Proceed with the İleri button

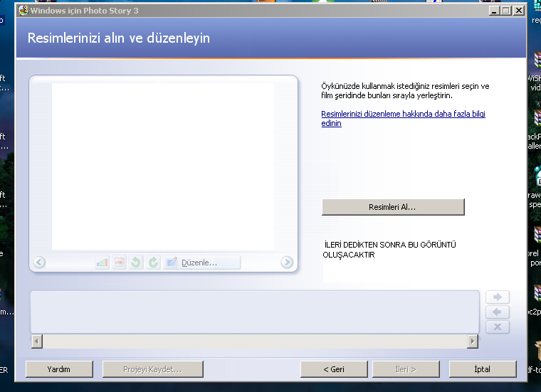click(405, 369)
